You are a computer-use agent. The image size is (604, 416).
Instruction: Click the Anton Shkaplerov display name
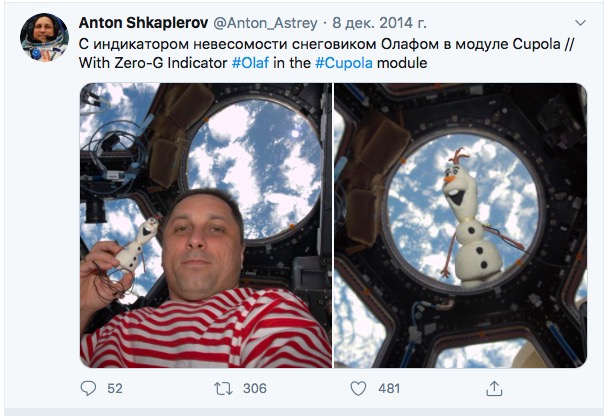pyautogui.click(x=143, y=23)
